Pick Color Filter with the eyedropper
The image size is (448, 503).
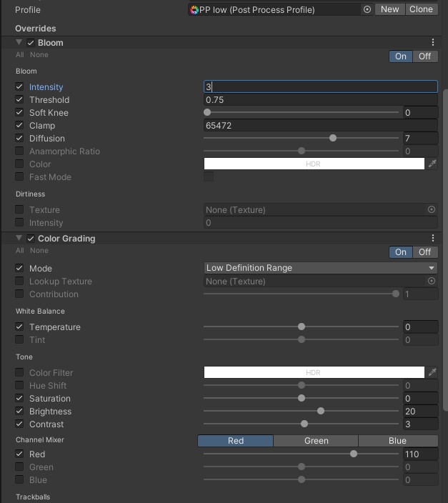(x=432, y=372)
